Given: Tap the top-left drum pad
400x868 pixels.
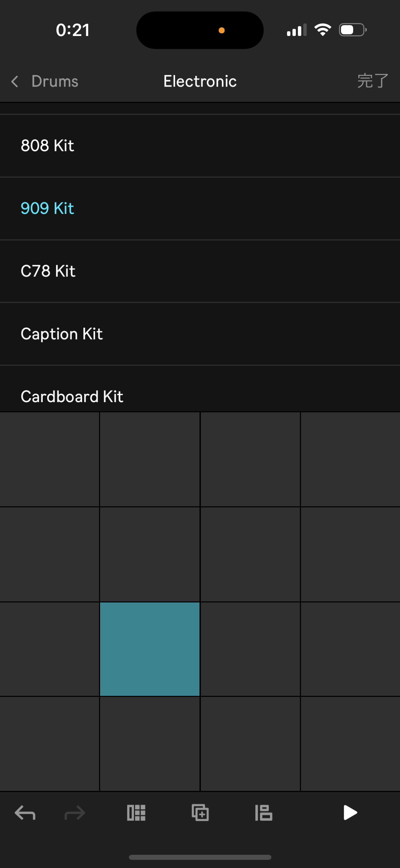Looking at the screenshot, I should 50,459.
